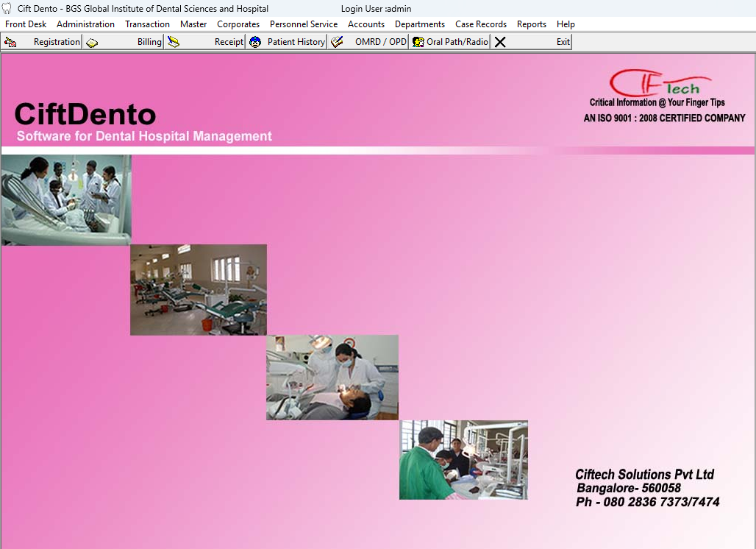Open the Departments menu
Screen dimensions: 756x549
(419, 24)
